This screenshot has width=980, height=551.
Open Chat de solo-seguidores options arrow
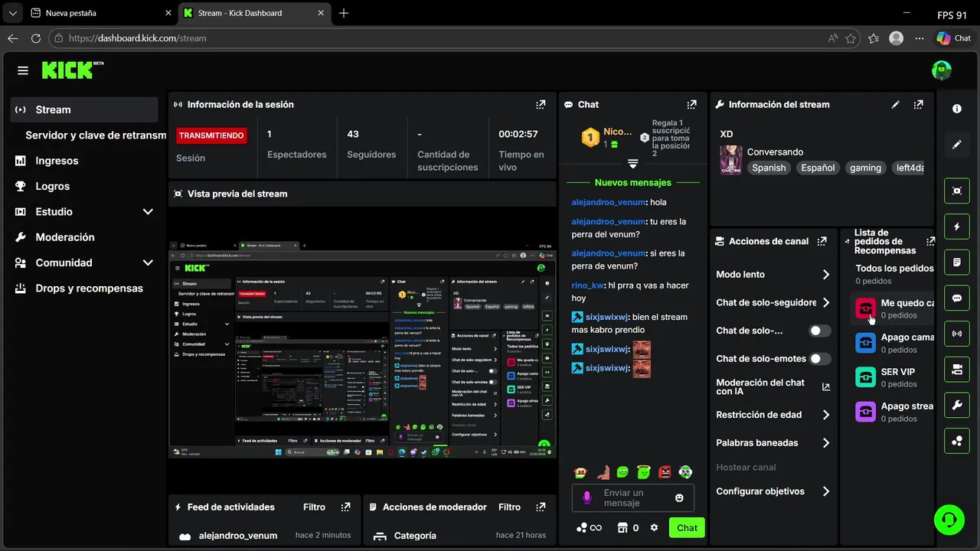(x=826, y=303)
